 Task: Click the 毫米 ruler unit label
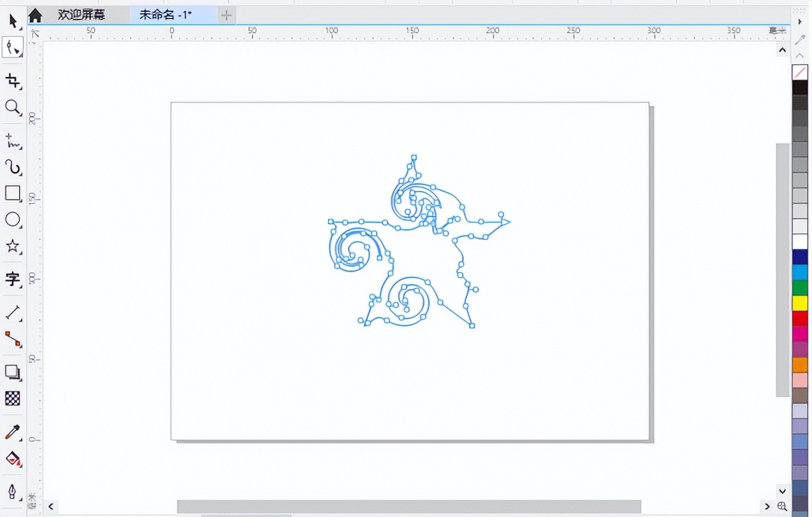coord(778,30)
